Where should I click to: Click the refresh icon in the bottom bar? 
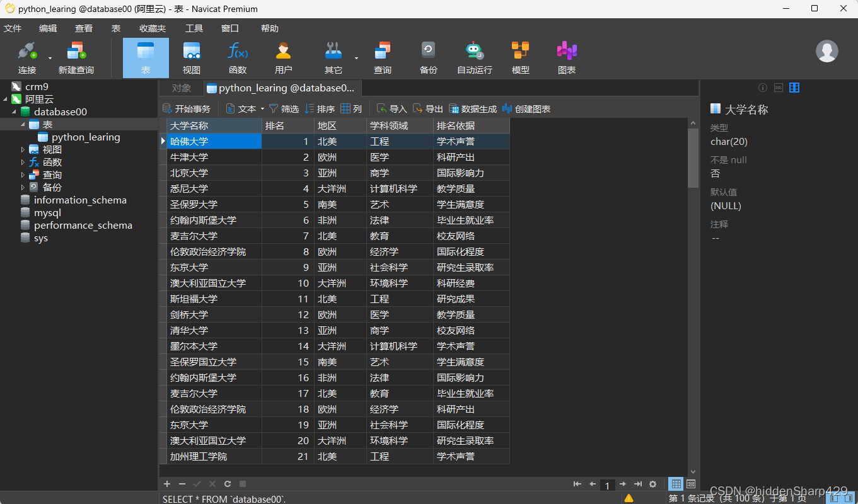pyautogui.click(x=228, y=484)
